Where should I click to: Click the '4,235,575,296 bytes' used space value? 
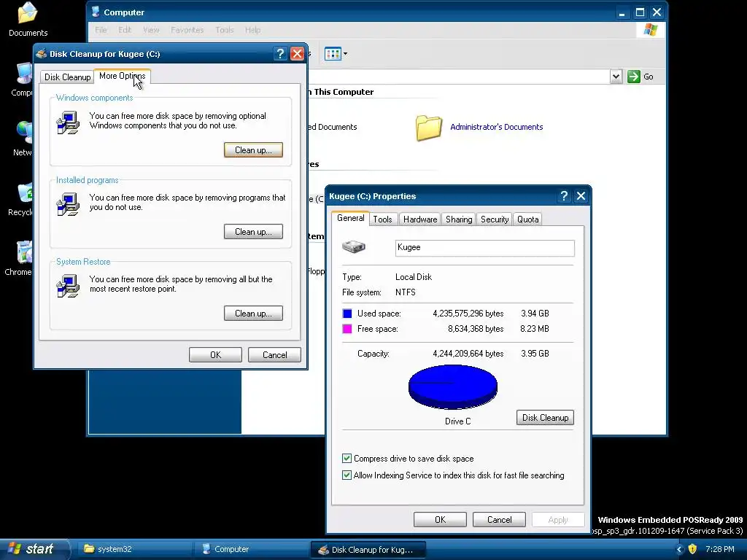(468, 314)
